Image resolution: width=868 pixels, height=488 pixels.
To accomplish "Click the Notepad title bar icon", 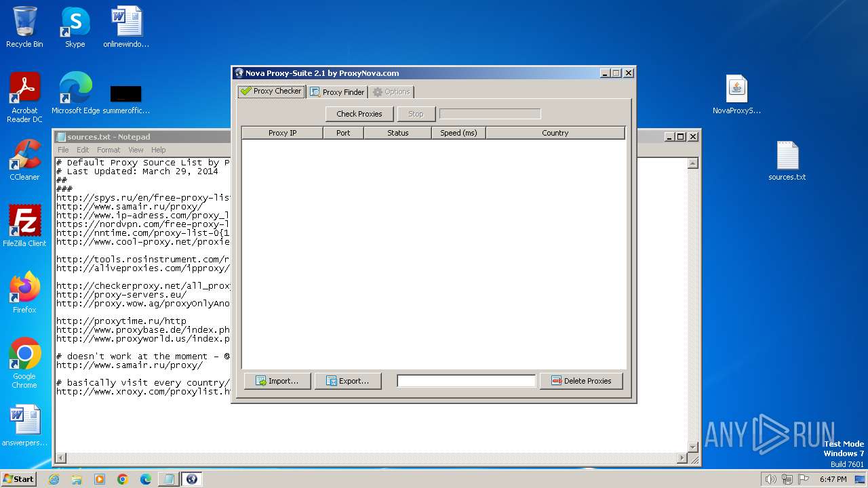I will tap(61, 137).
